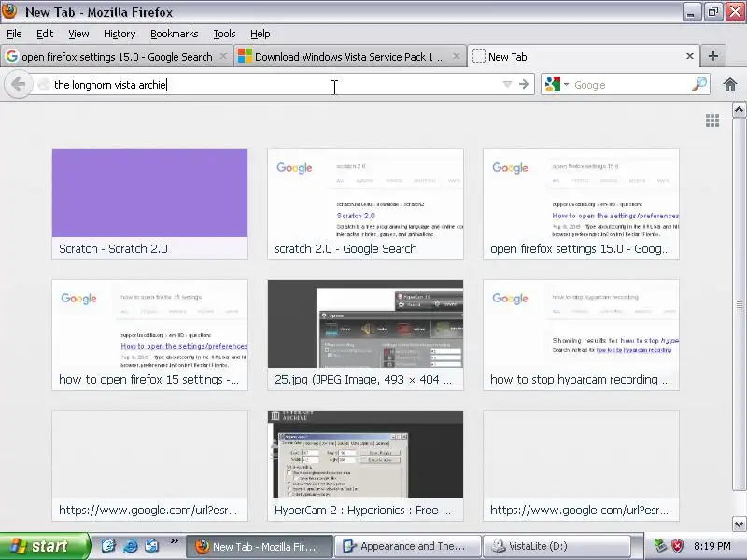Click the Show Desktop quick launch icon
747x560 pixels.
click(152, 546)
